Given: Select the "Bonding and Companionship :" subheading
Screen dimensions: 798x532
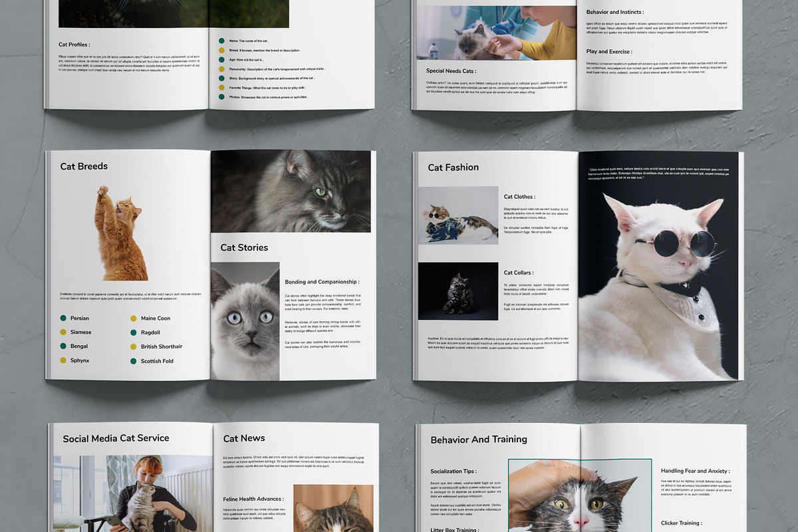Looking at the screenshot, I should 322,282.
